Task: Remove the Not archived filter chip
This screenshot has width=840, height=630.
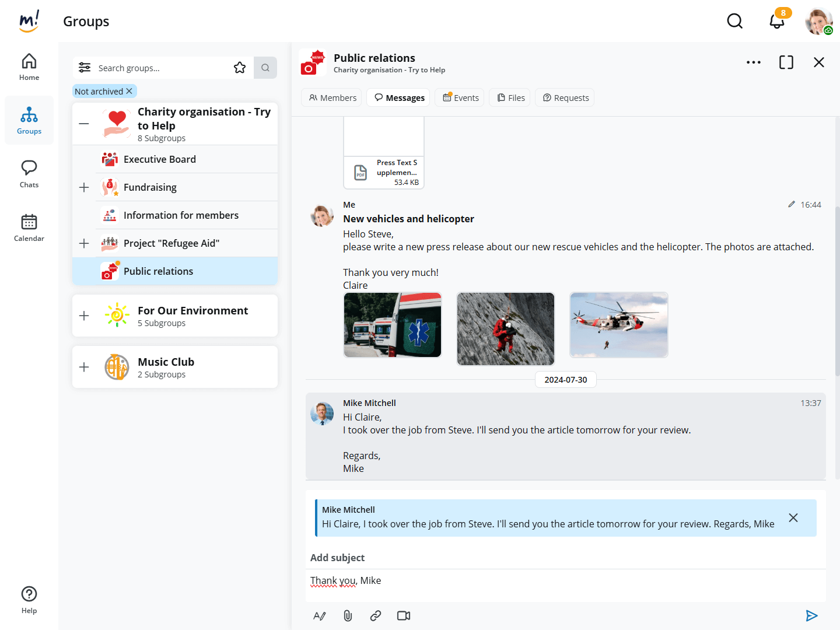Action: pyautogui.click(x=129, y=91)
